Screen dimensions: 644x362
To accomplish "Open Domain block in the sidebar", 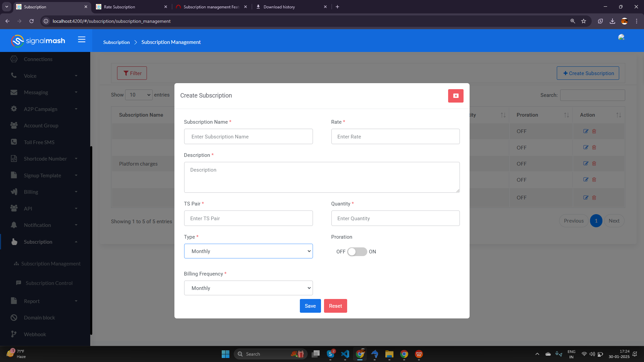I will coord(39,317).
